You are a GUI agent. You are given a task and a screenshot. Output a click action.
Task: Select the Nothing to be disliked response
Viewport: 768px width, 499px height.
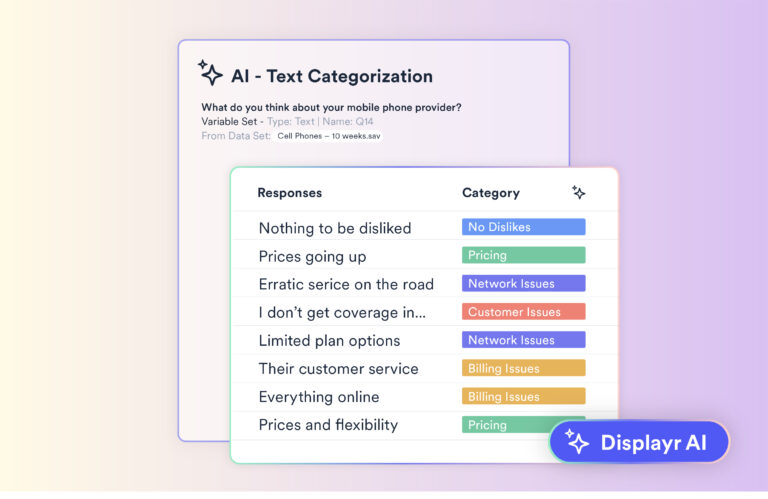coord(335,228)
